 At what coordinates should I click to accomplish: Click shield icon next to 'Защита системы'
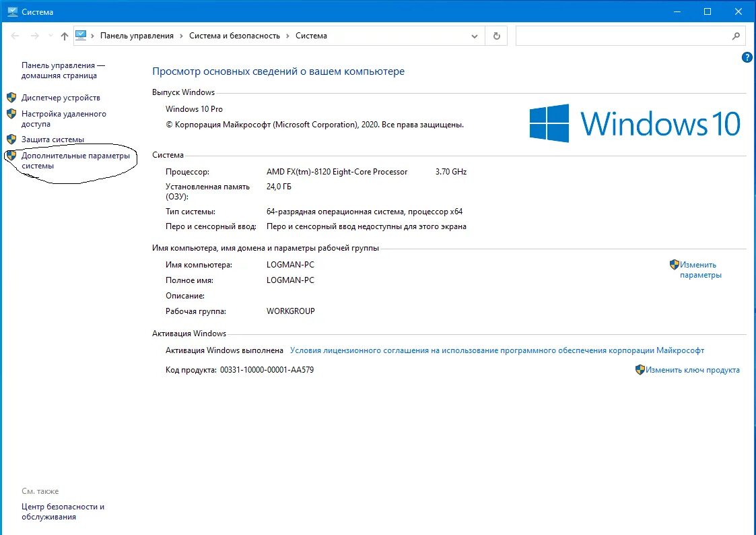pos(11,140)
